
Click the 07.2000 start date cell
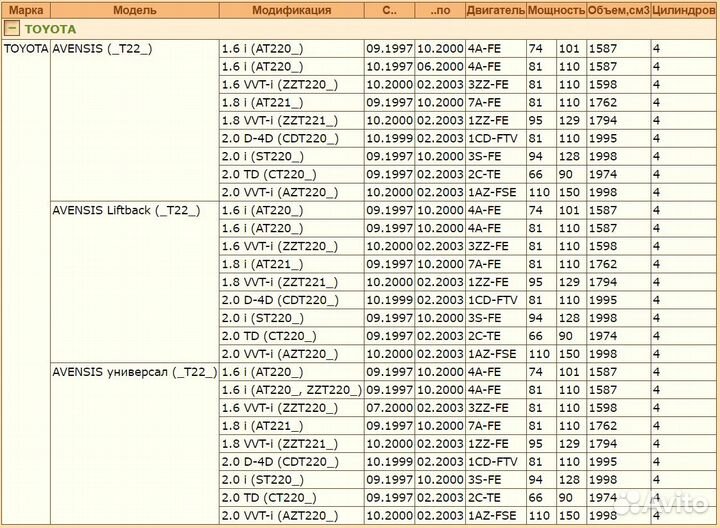[x=389, y=408]
